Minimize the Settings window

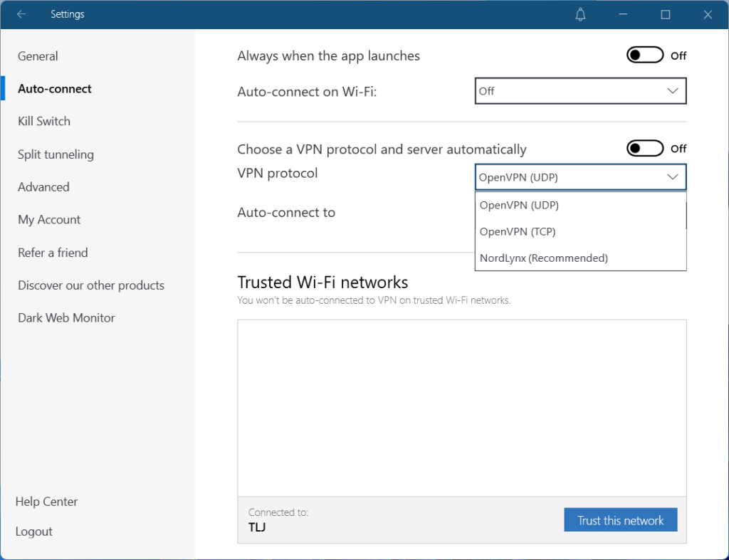click(624, 14)
